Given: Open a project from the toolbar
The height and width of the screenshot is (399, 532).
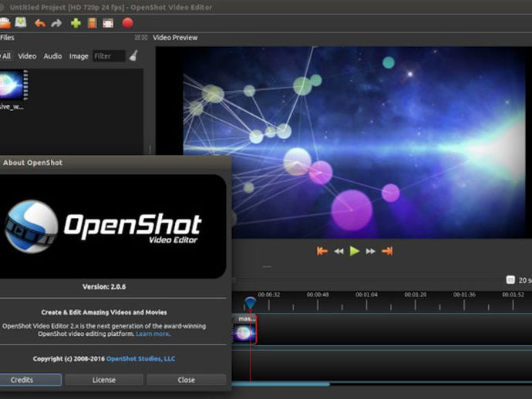Looking at the screenshot, I should [5, 23].
